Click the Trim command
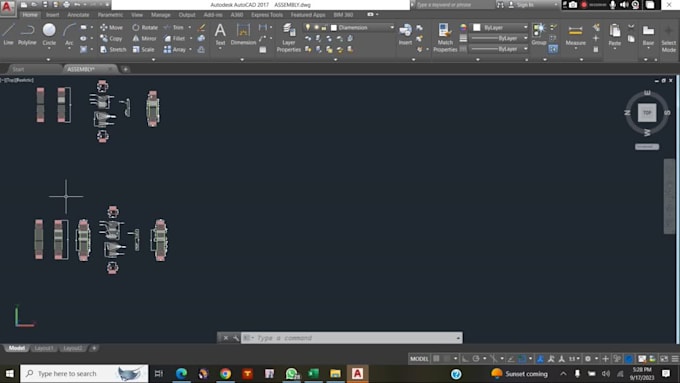The image size is (680, 383). coord(174,27)
